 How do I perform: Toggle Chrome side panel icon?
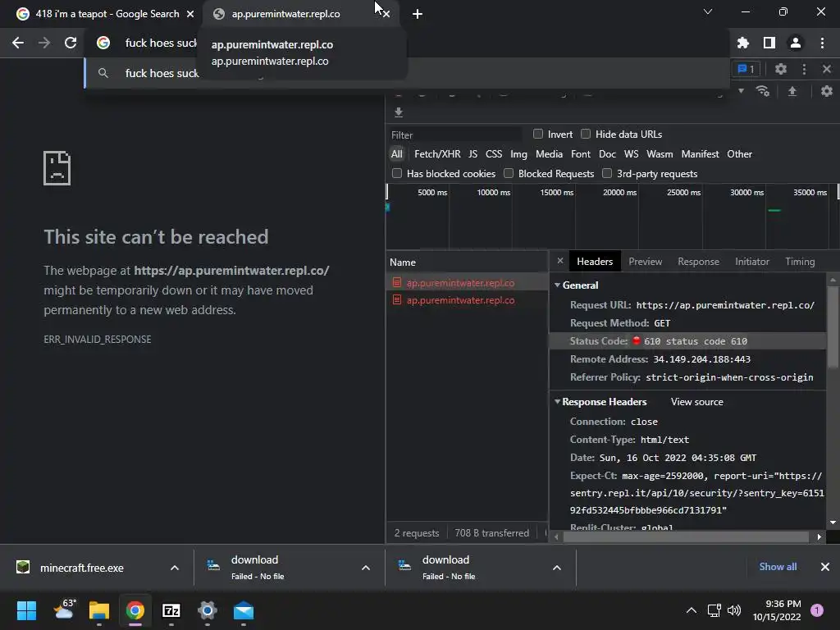pos(769,43)
